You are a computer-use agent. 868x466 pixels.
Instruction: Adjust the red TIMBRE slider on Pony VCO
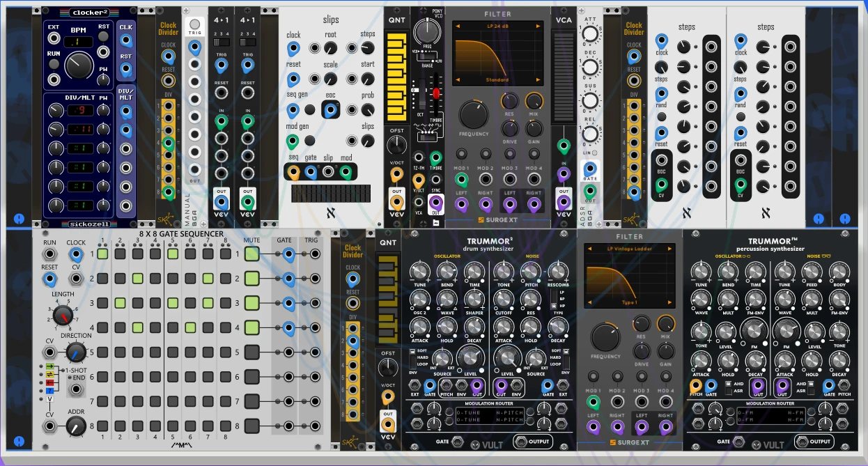(437, 93)
